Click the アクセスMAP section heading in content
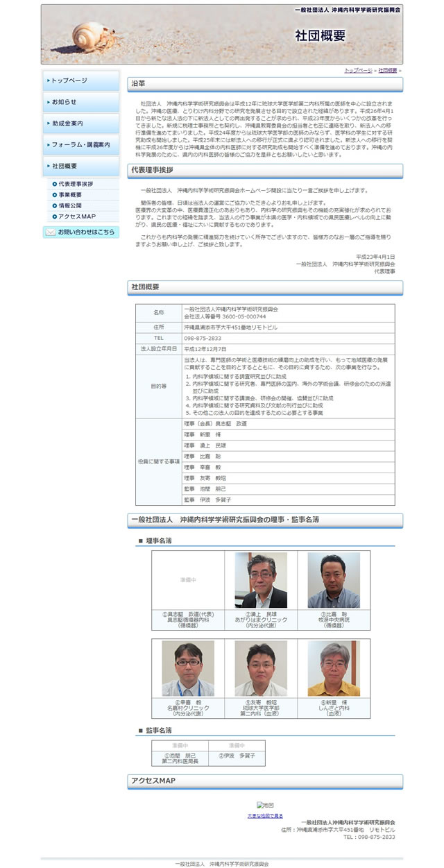This screenshot has height=868, width=444. [x=265, y=781]
